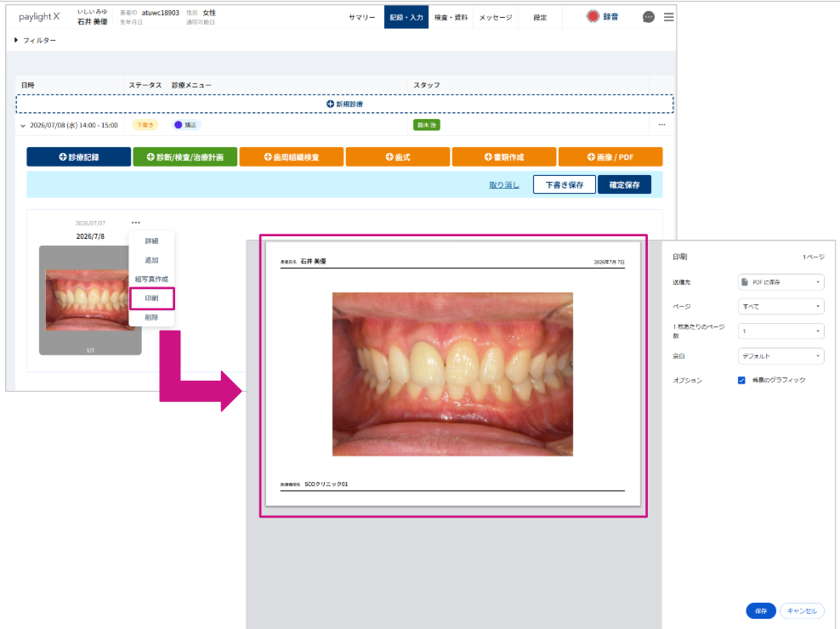Click the 2026/7/8 date label above thumbnail

[90, 236]
